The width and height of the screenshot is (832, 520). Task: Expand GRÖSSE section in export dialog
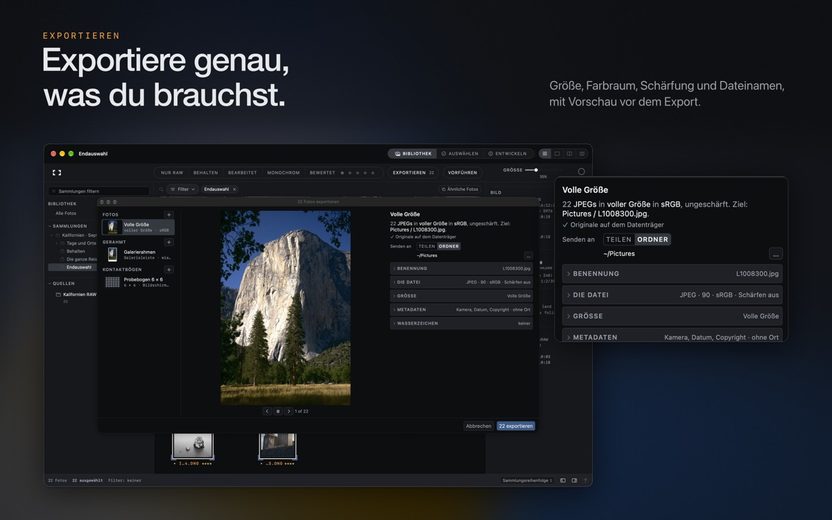(461, 296)
